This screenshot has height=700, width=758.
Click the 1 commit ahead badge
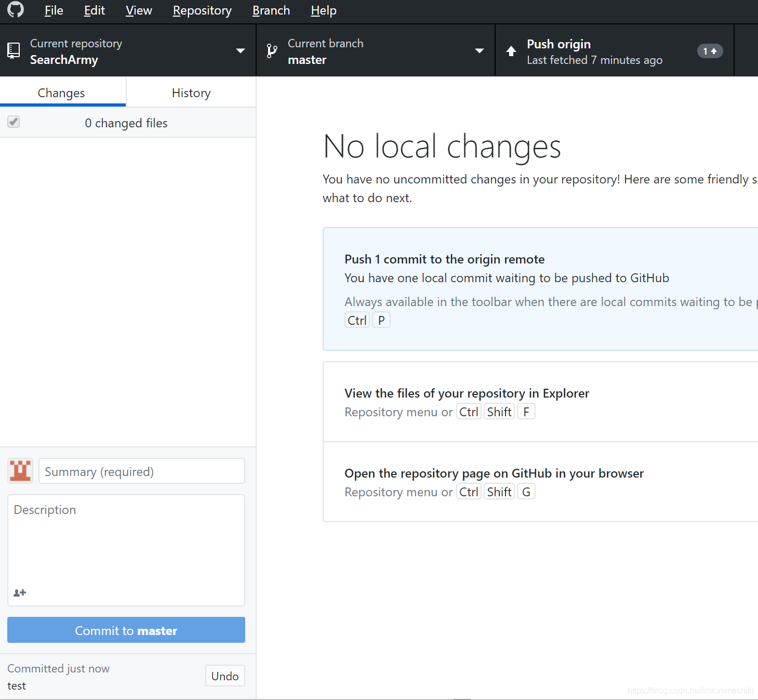coord(710,51)
